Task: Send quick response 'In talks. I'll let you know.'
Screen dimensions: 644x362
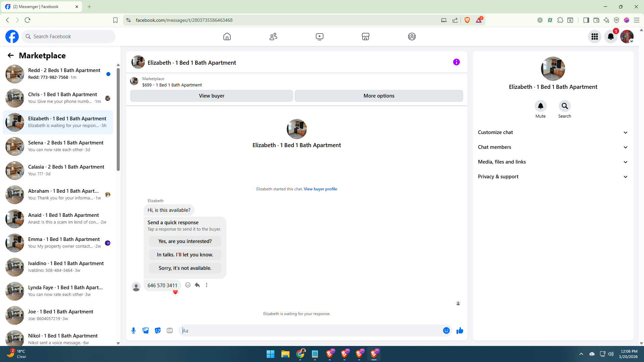Action: coord(185,255)
